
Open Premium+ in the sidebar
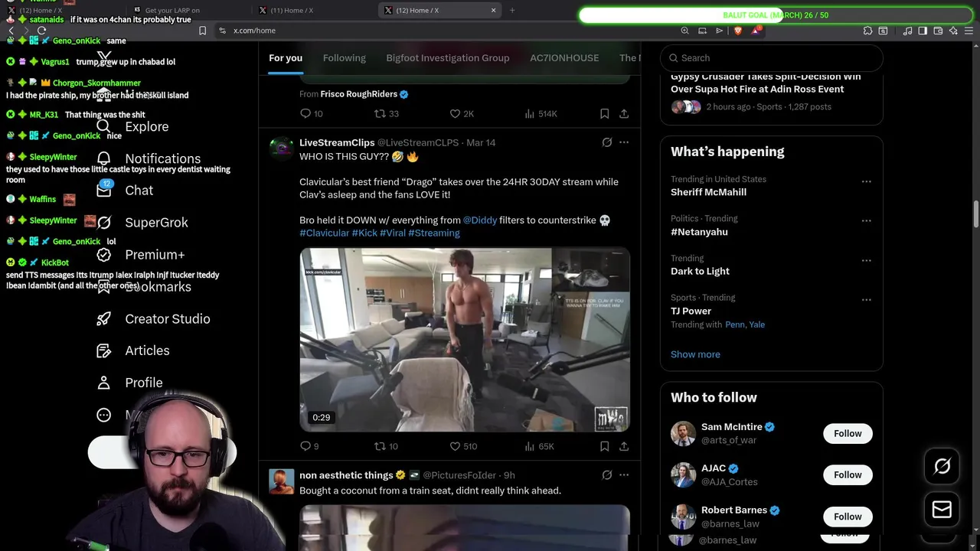pyautogui.click(x=140, y=254)
